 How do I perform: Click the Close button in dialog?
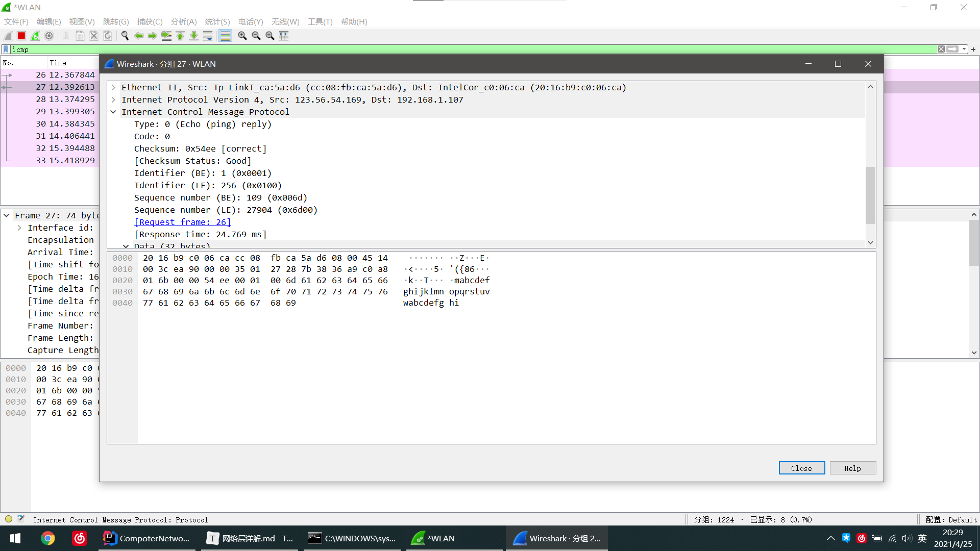coord(801,468)
